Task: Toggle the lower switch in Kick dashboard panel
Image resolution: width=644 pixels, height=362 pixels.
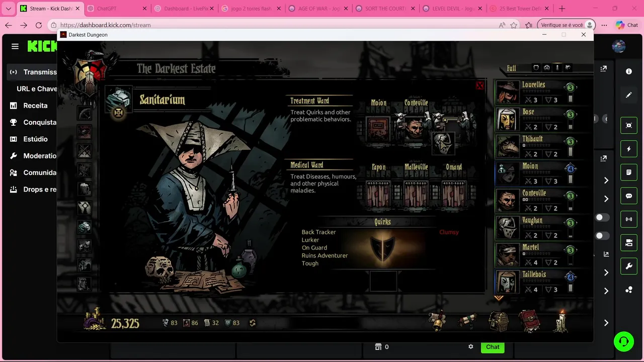Action: click(x=602, y=236)
